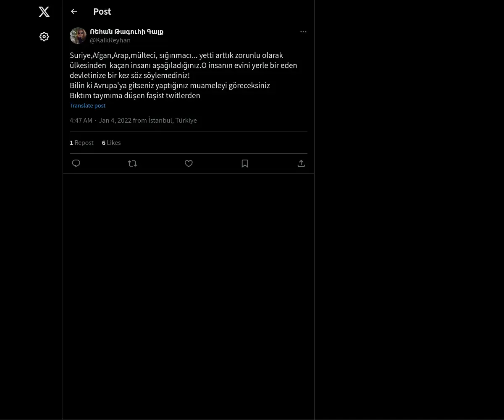The height and width of the screenshot is (420, 504).
Task: Click the tweet line starting 'Suriye,Afgan,Arap'
Action: 176,55
